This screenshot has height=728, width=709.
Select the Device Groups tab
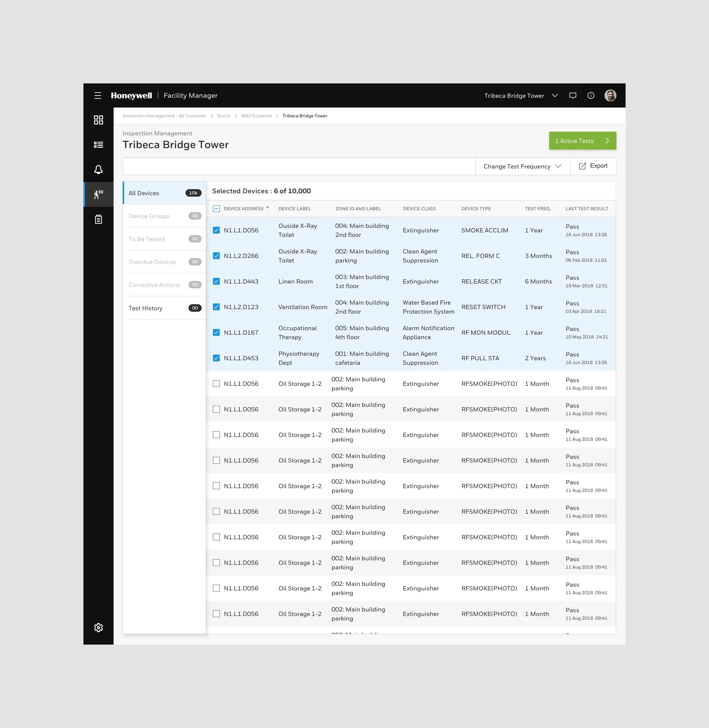coord(164,216)
